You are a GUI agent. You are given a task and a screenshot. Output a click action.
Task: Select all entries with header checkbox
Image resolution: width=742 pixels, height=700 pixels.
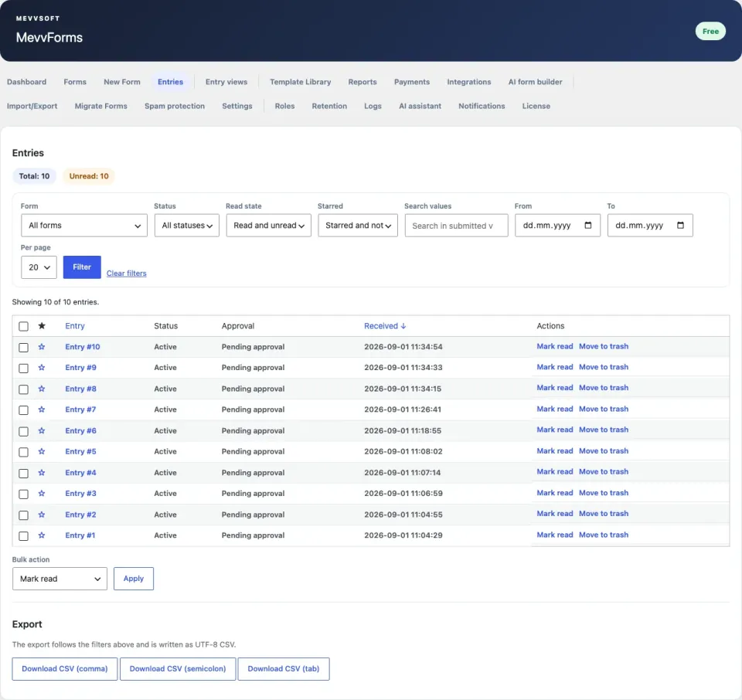click(24, 326)
